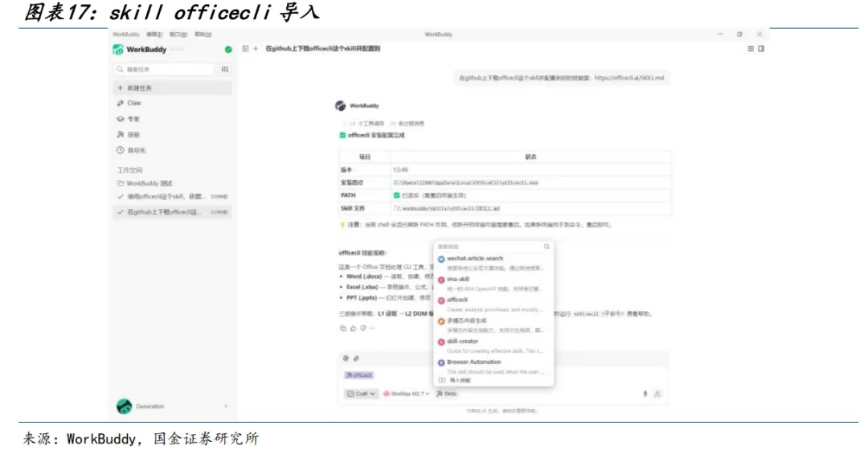This screenshot has height=454, width=868.
Task: Click the Skills button in input toolbar
Action: point(447,394)
